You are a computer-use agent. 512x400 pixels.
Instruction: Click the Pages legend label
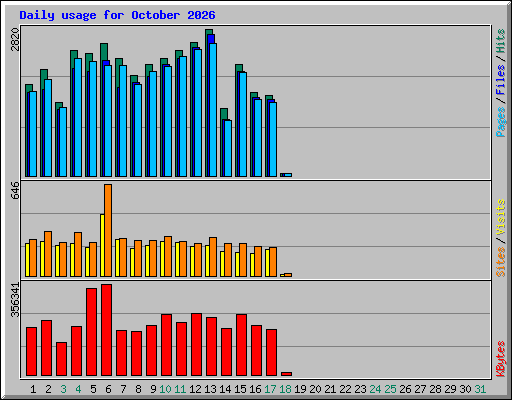[x=501, y=122]
